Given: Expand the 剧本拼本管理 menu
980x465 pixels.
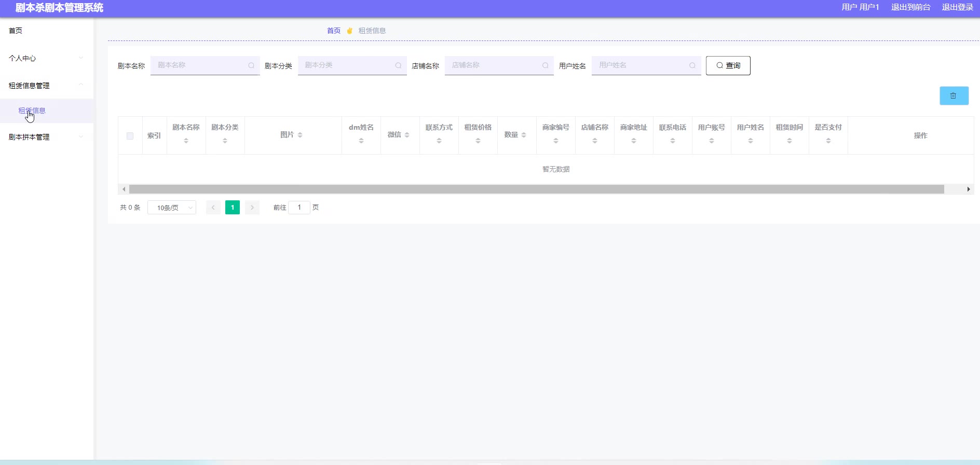Looking at the screenshot, I should (47, 137).
